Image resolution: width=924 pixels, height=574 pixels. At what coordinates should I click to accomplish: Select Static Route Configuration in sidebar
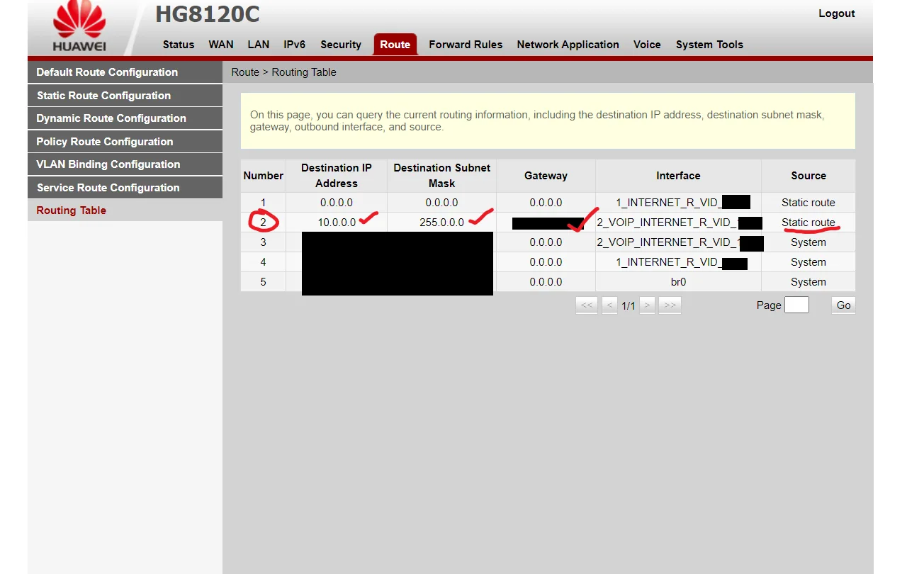click(x=103, y=96)
